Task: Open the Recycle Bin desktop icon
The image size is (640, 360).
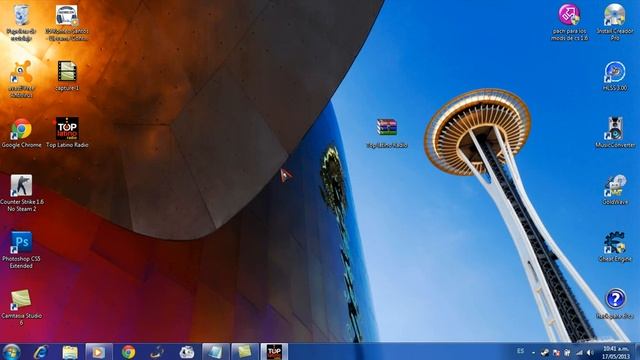Action: coord(21,22)
